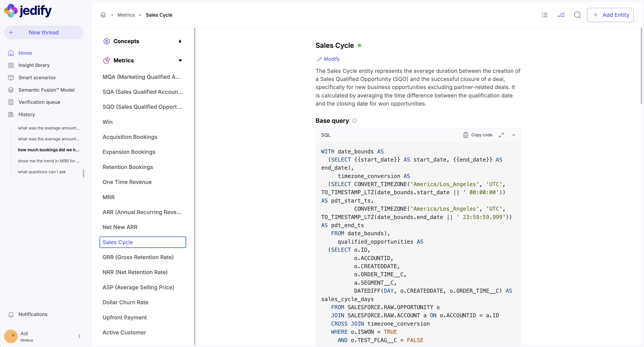Viewport: 644px width, 347px height.
Task: Click the layers icon in breadcrumb
Action: click(x=103, y=15)
